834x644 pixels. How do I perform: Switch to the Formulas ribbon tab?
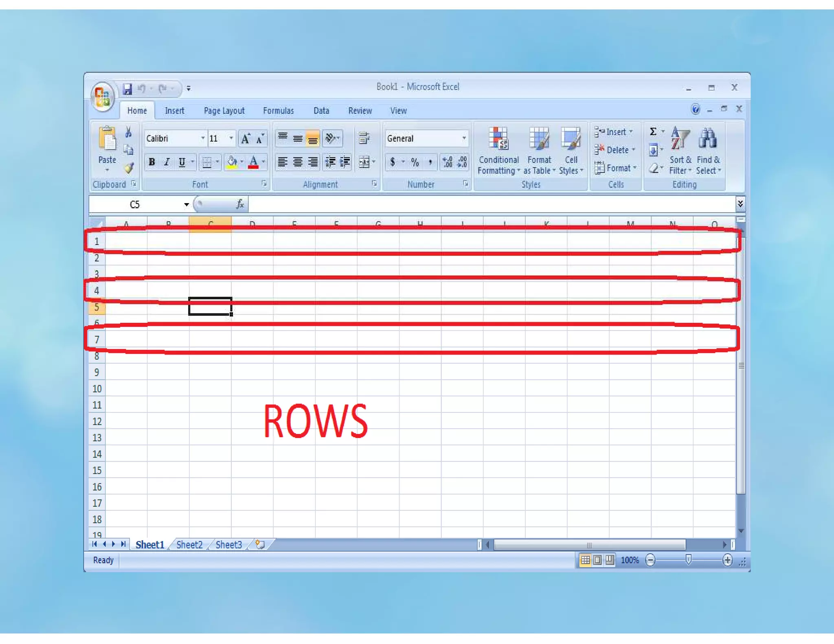click(x=278, y=111)
